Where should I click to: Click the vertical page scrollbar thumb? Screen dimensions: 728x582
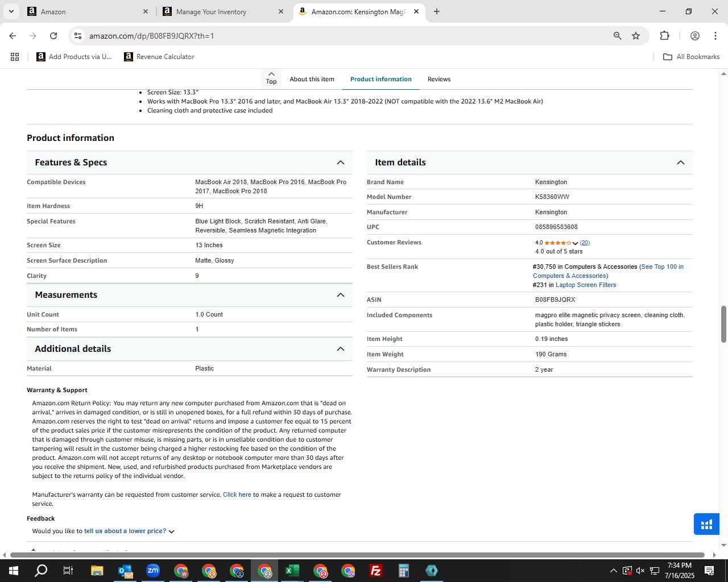pyautogui.click(x=724, y=324)
